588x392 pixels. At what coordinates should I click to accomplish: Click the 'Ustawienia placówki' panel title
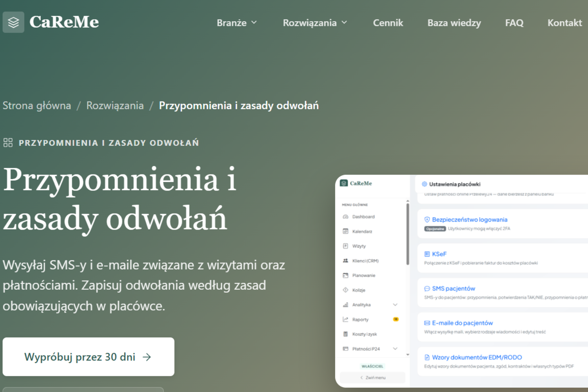coord(455,184)
